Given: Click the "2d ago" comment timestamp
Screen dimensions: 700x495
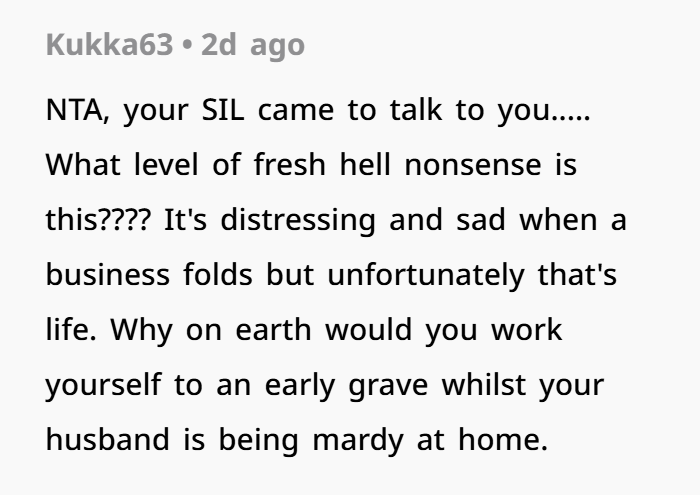Looking at the screenshot, I should tap(253, 46).
